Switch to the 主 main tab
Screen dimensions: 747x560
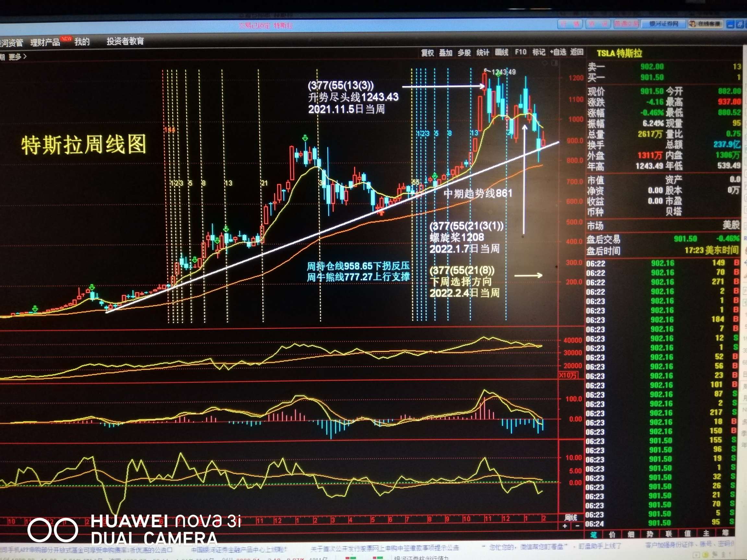[x=706, y=533]
